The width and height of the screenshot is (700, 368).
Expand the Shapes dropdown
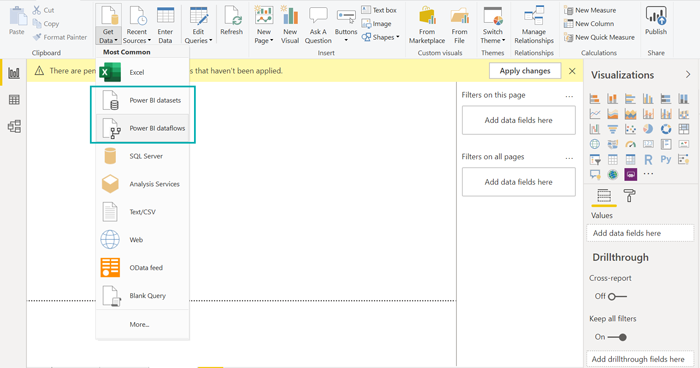click(380, 37)
